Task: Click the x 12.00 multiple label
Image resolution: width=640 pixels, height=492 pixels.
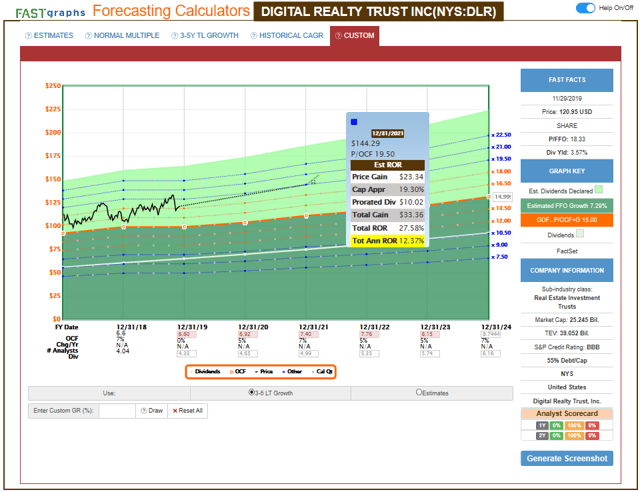Action: click(501, 221)
